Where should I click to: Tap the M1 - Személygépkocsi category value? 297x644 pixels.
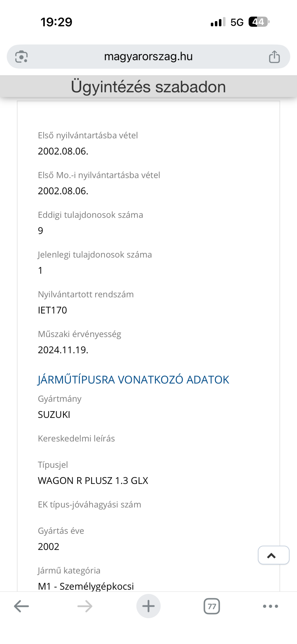(86, 586)
